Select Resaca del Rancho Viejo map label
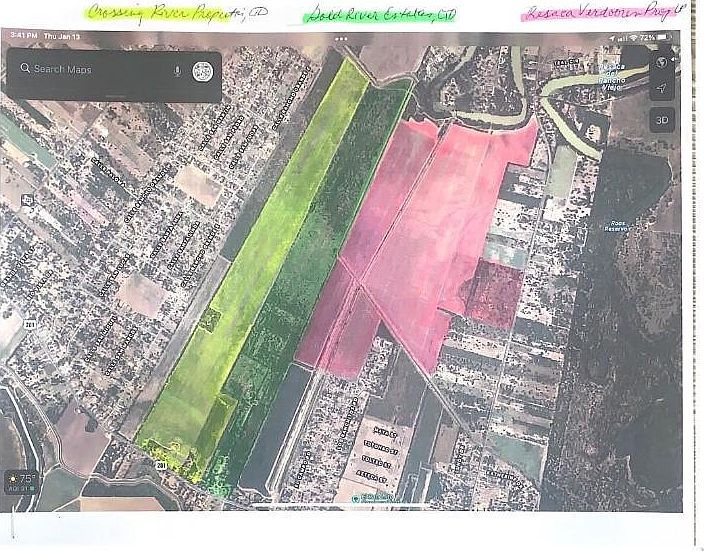This screenshot has width=704, height=551. 612,77
